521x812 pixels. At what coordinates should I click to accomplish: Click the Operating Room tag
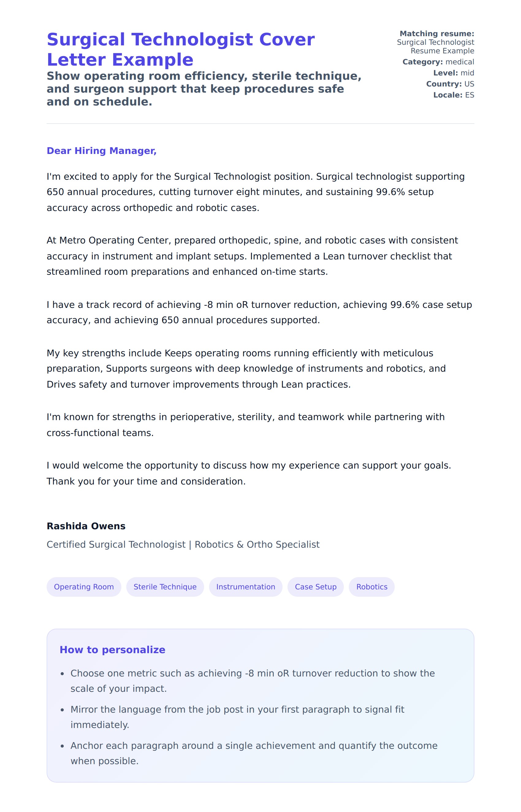click(84, 587)
